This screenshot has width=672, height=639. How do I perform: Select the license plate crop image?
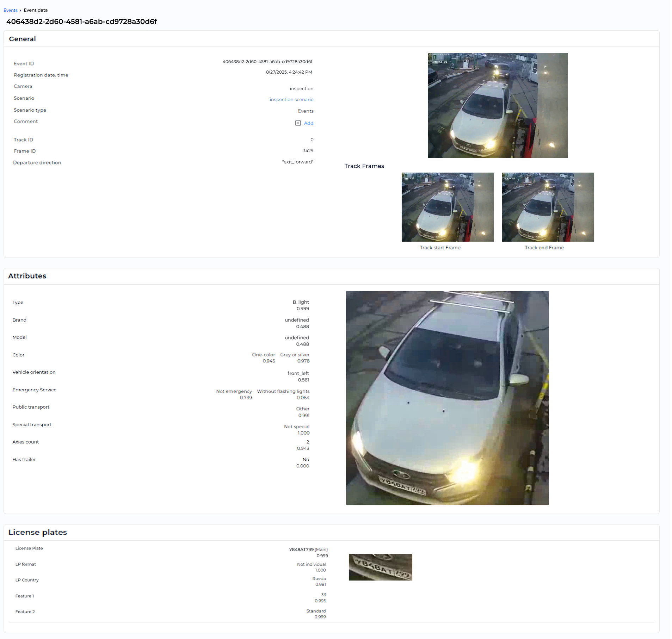pos(380,567)
